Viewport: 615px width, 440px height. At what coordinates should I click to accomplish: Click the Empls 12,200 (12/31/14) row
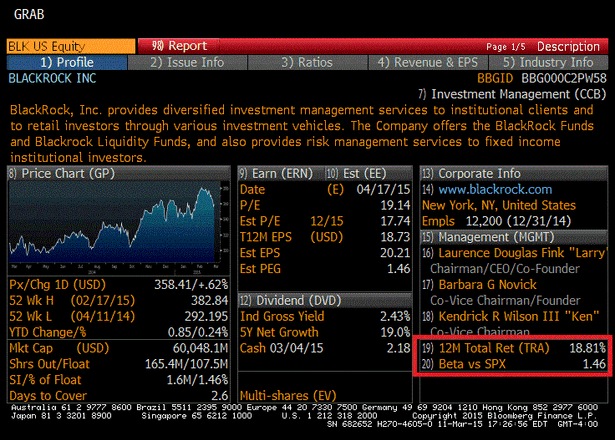click(x=497, y=221)
